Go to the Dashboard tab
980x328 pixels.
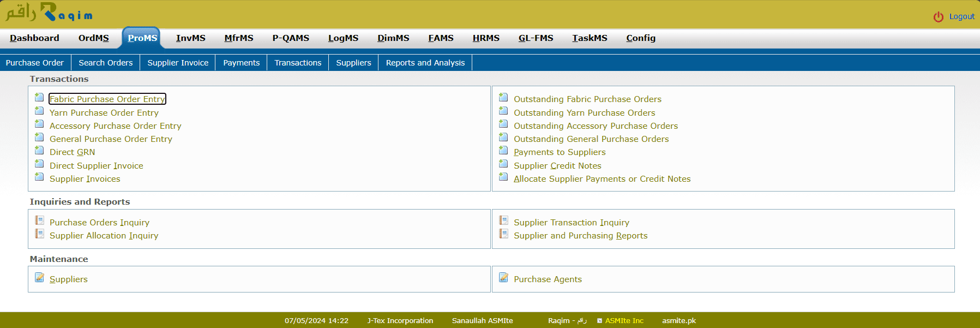click(34, 38)
